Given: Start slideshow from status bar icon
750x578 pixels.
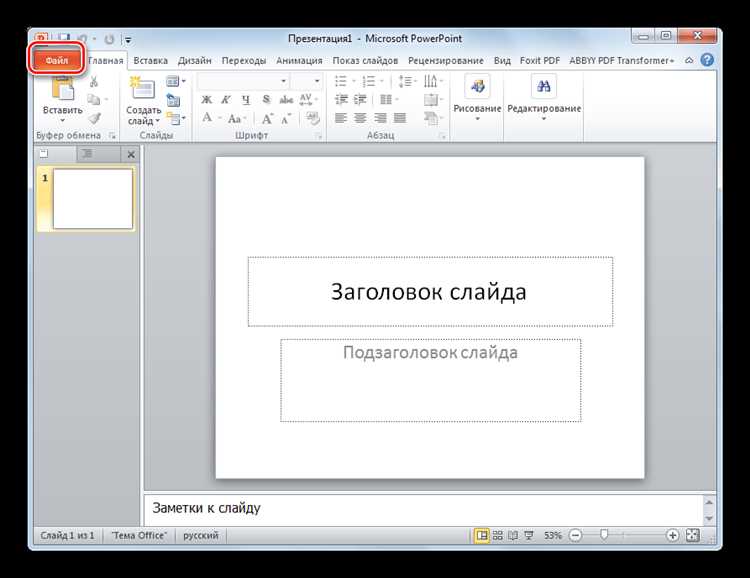Looking at the screenshot, I should (529, 536).
